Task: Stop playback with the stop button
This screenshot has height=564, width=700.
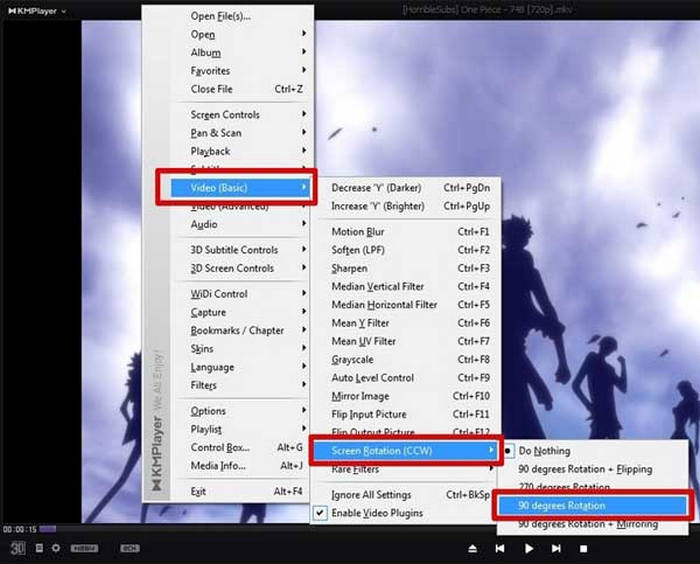Action: 583,548
